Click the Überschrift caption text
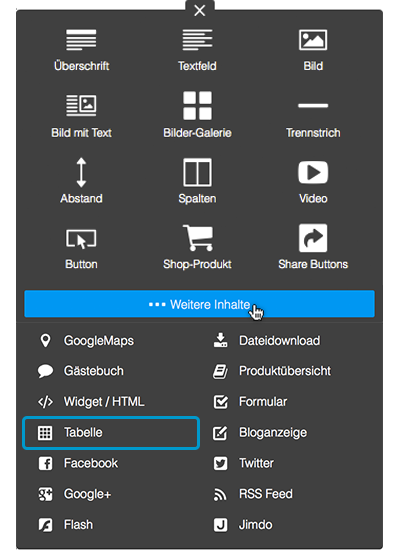 pos(81,66)
